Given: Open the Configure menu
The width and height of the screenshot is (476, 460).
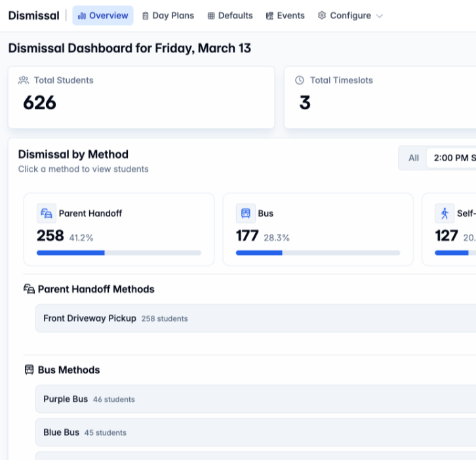Looking at the screenshot, I should [x=350, y=16].
